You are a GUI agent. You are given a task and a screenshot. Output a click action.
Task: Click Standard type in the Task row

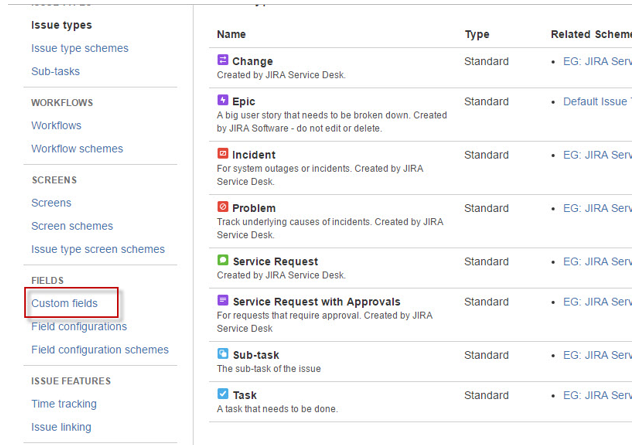coord(486,395)
